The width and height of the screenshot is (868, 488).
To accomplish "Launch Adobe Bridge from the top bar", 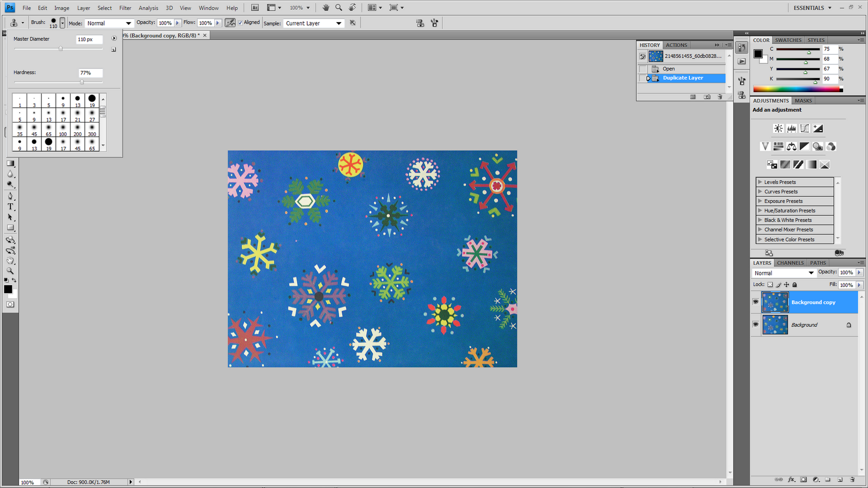I will (255, 8).
